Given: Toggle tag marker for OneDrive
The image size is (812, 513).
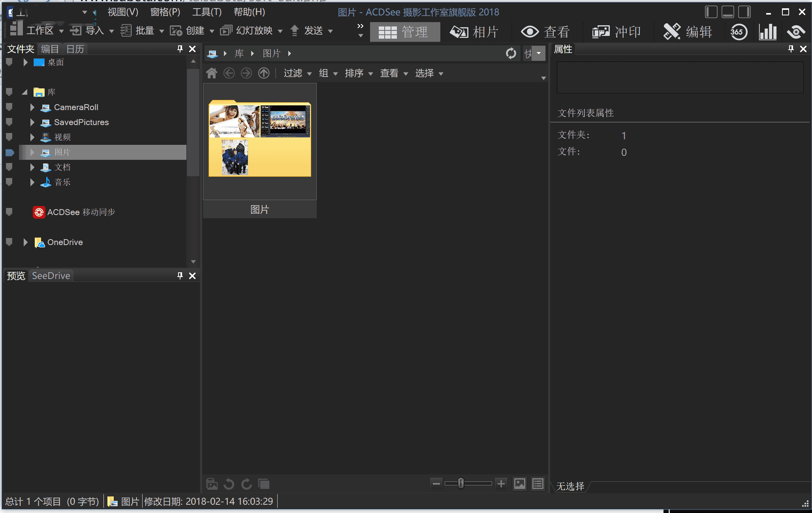Looking at the screenshot, I should click(9, 242).
